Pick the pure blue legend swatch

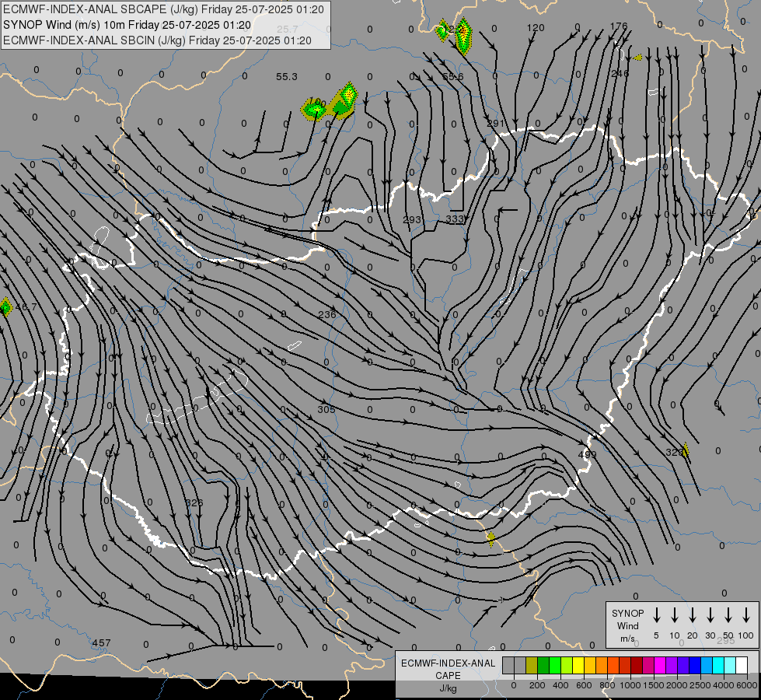694,665
